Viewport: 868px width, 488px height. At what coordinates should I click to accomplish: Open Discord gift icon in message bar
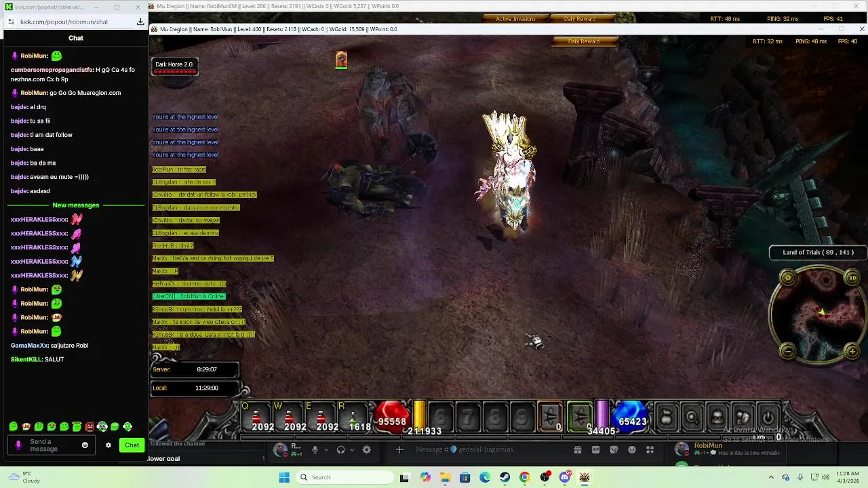[x=578, y=449]
